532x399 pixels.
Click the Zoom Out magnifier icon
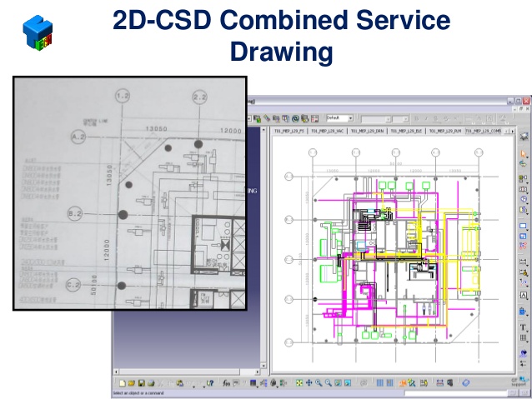(328, 382)
